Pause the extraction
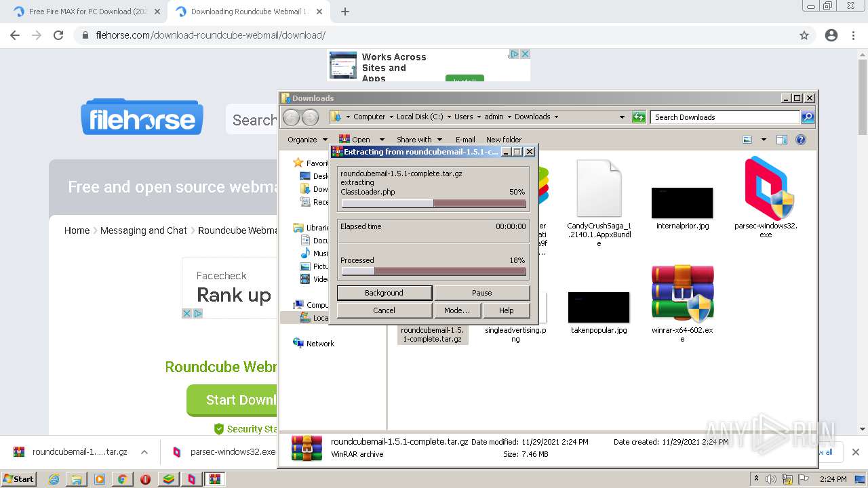The height and width of the screenshot is (488, 868). pos(481,293)
